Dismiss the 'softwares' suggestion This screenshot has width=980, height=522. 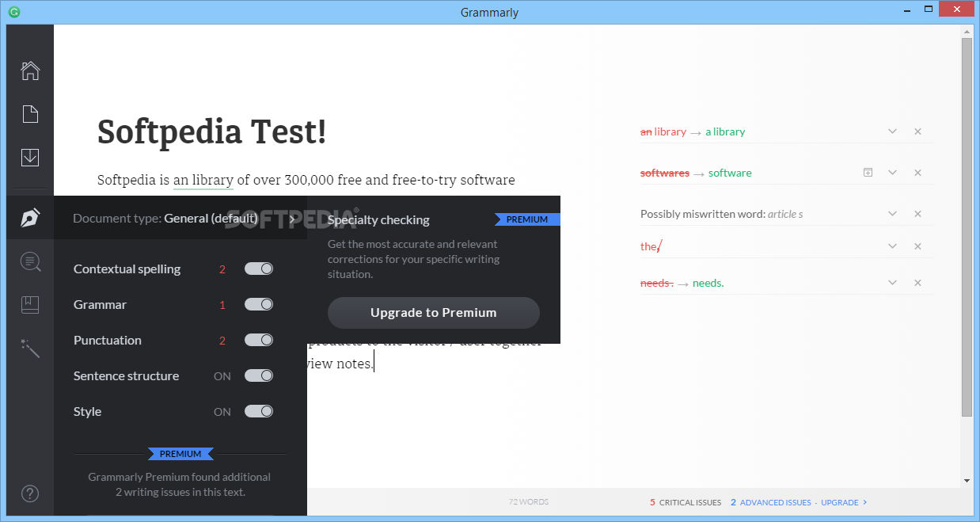coord(917,173)
